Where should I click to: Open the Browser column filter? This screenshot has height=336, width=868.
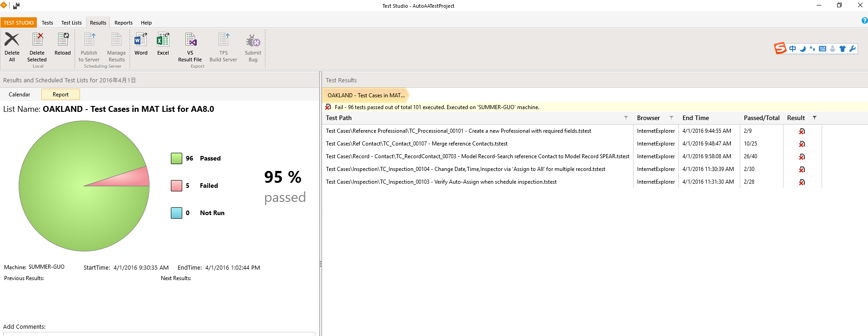pos(671,118)
